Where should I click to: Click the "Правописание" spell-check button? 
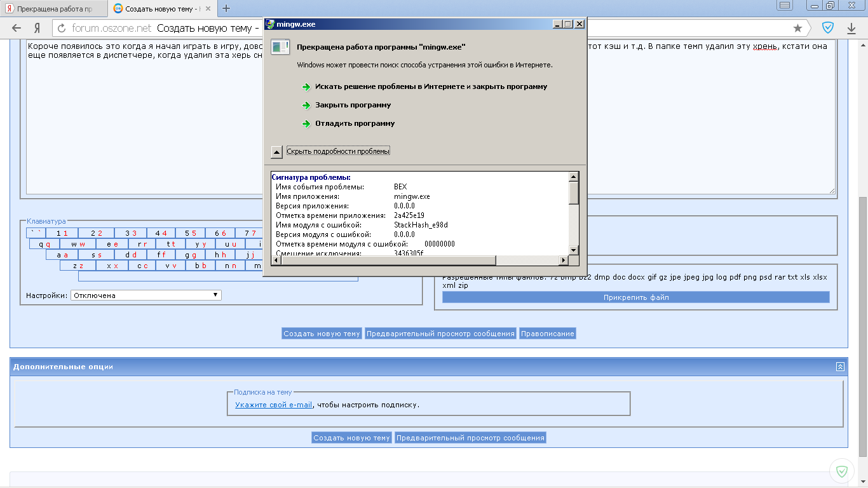point(547,334)
